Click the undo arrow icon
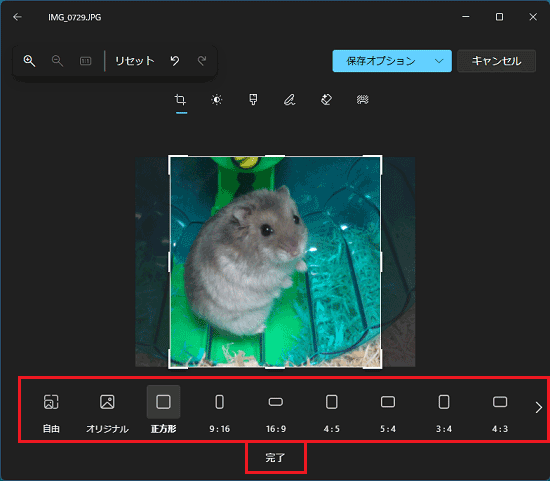 175,61
